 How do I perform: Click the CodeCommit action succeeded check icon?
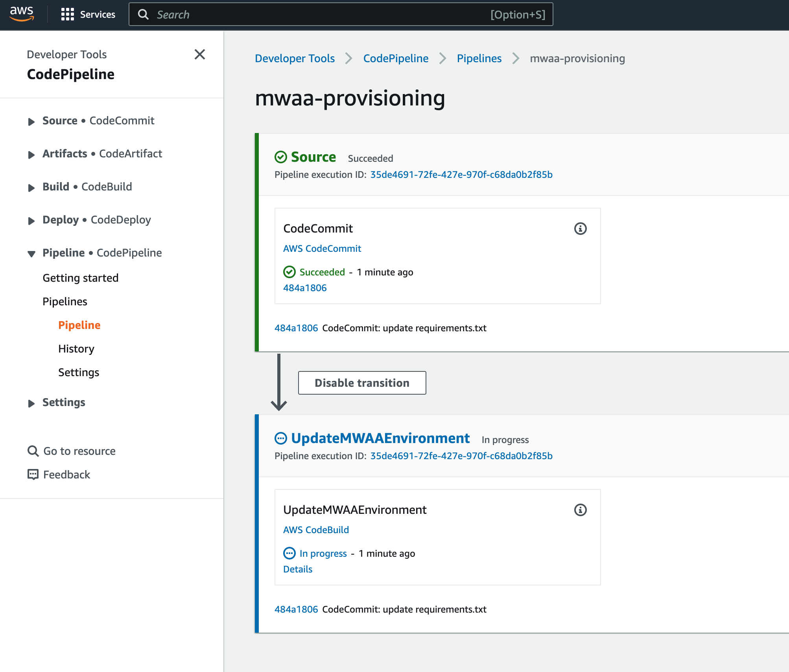pos(289,272)
